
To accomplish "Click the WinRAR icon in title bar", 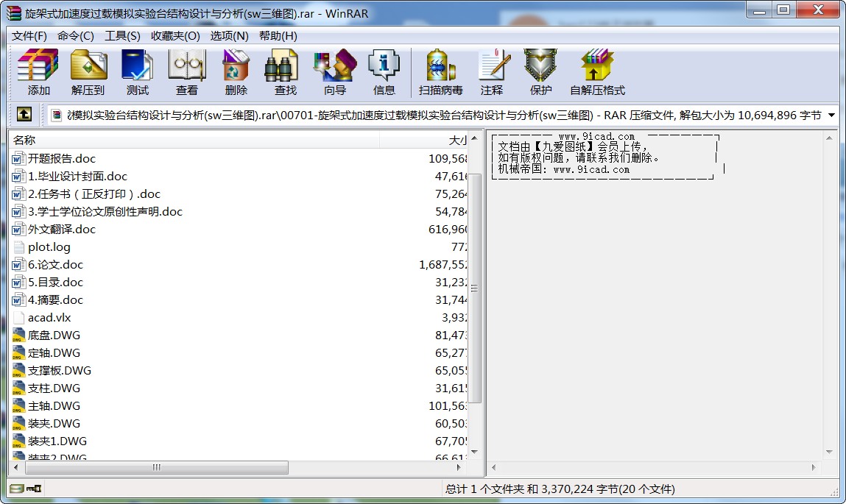I will click(14, 13).
